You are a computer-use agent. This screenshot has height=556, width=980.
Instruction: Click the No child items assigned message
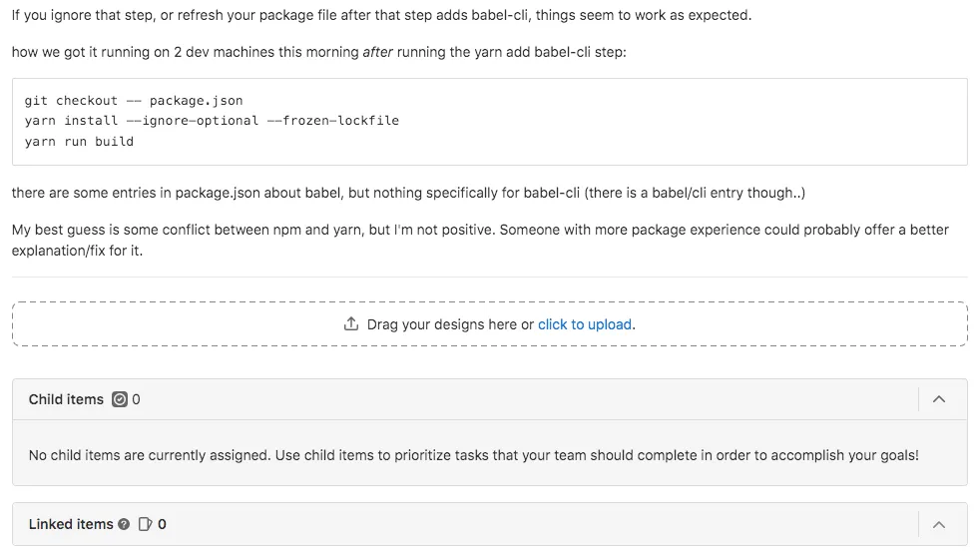click(474, 455)
